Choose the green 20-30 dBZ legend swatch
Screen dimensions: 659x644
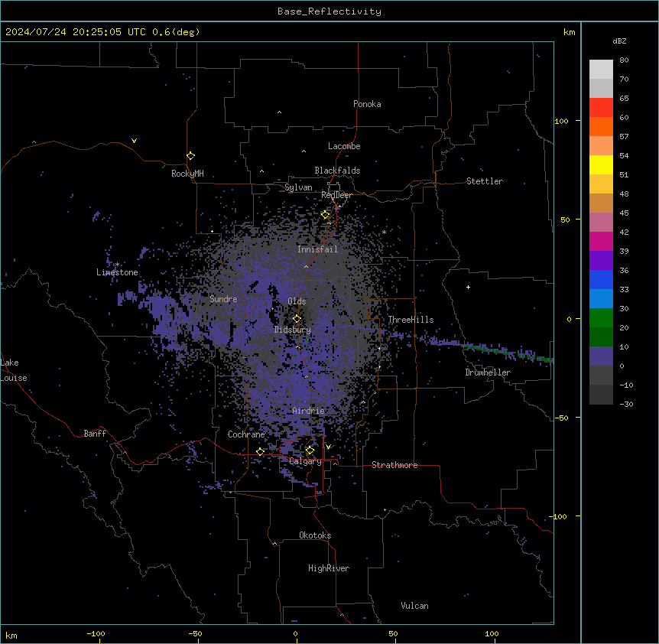[601, 318]
